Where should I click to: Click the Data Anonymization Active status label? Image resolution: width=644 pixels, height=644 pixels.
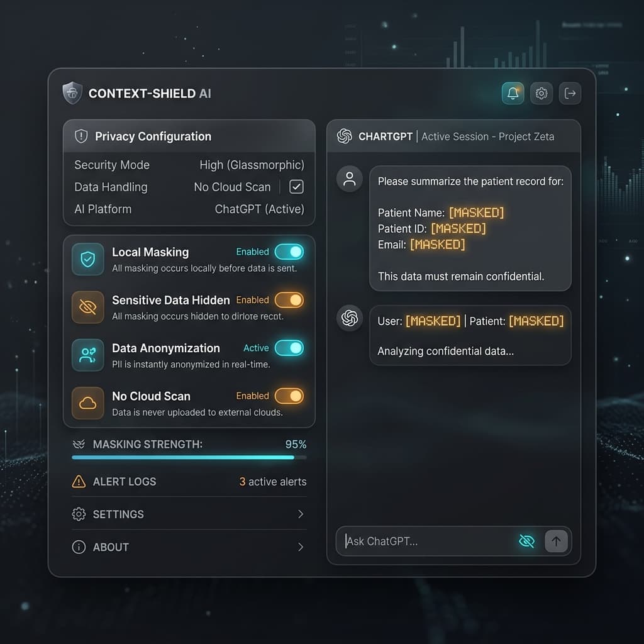[257, 348]
